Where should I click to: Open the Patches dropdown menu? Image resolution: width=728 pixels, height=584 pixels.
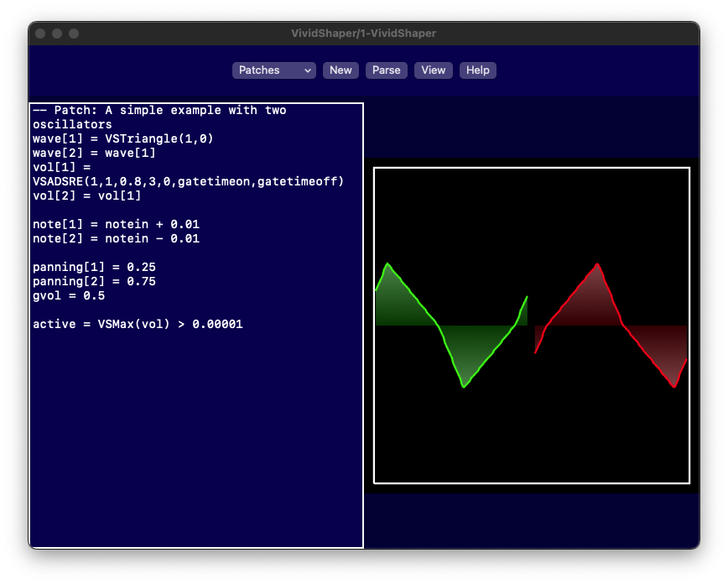[x=273, y=70]
